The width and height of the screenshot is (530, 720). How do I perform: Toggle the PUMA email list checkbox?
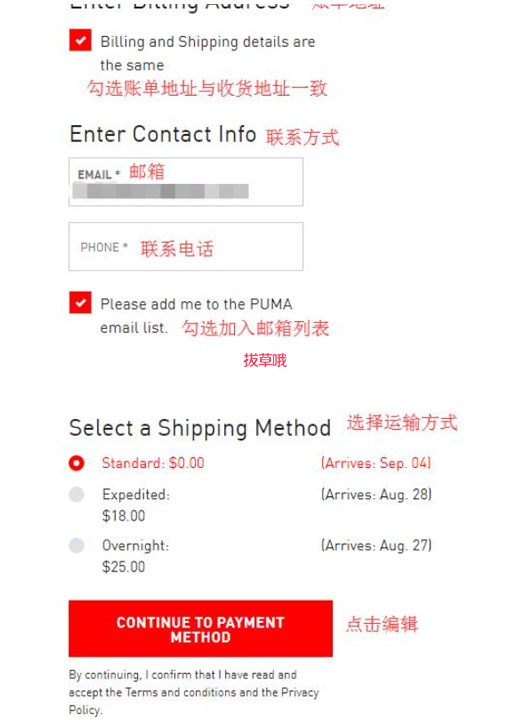[80, 303]
